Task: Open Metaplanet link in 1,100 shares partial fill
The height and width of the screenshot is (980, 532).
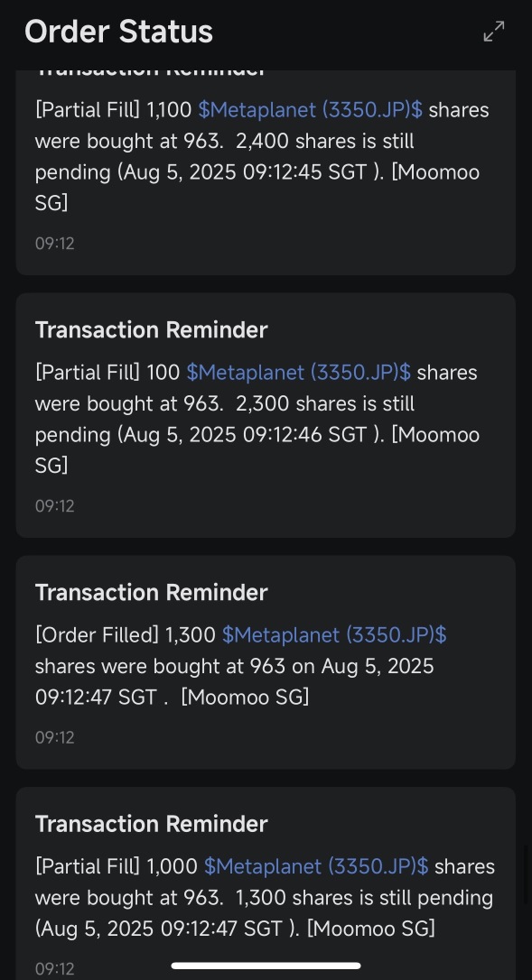Action: 310,110
